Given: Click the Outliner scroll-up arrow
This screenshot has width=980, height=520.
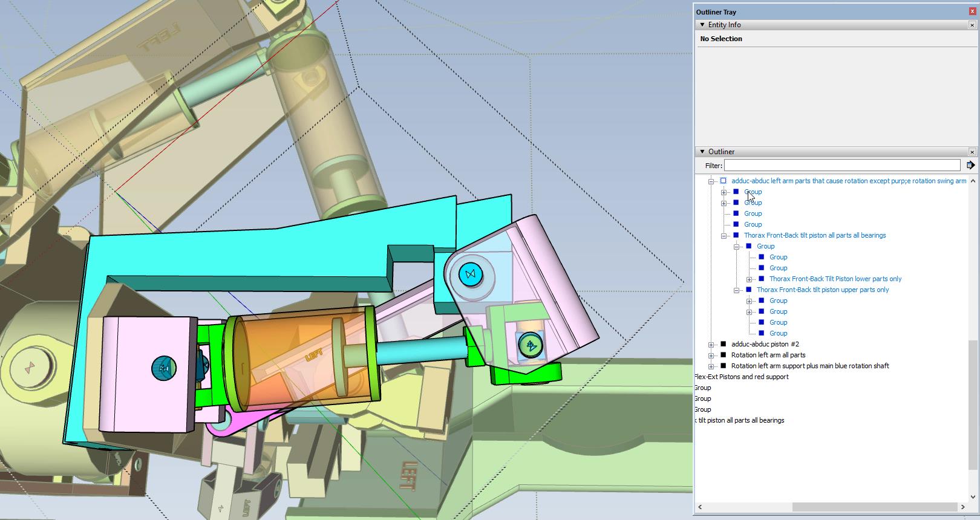Looking at the screenshot, I should (973, 181).
